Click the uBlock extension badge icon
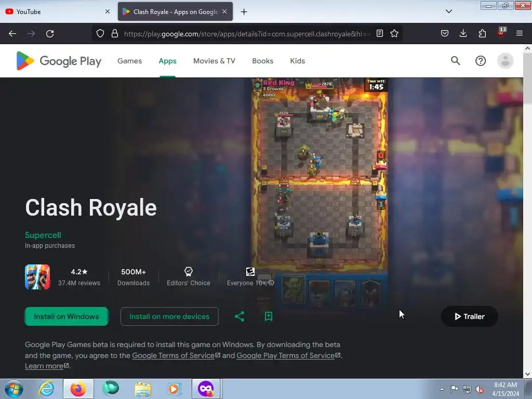The image size is (532, 399). (501, 33)
